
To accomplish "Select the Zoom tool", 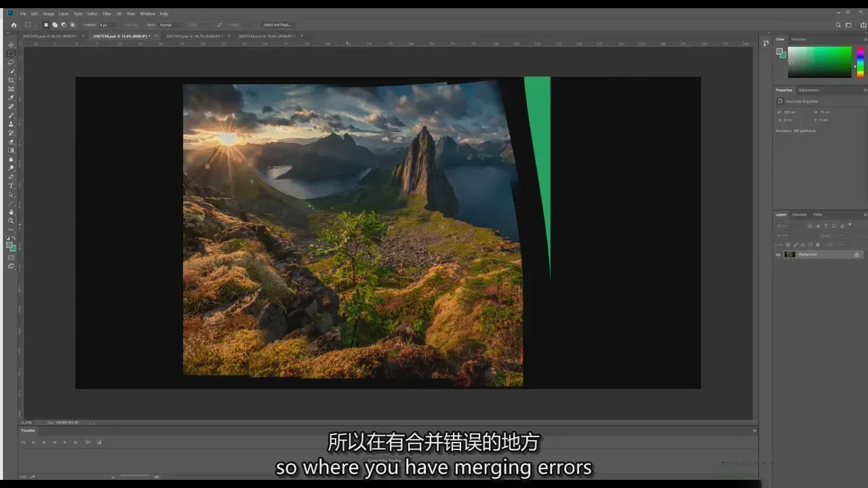I will click(x=11, y=221).
